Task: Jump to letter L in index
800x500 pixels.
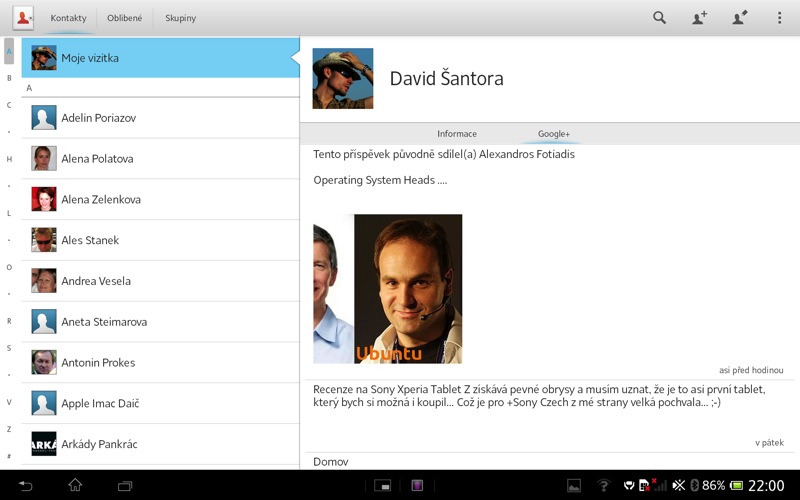Action: point(9,213)
